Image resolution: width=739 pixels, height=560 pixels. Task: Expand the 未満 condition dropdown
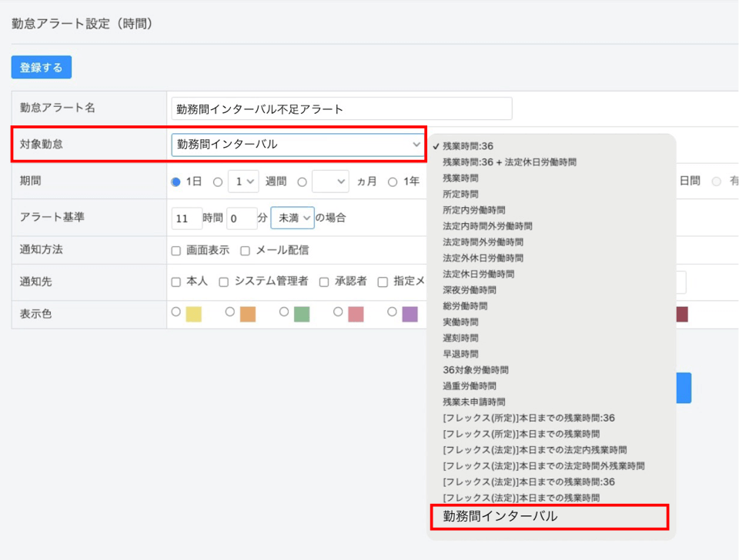point(293,218)
